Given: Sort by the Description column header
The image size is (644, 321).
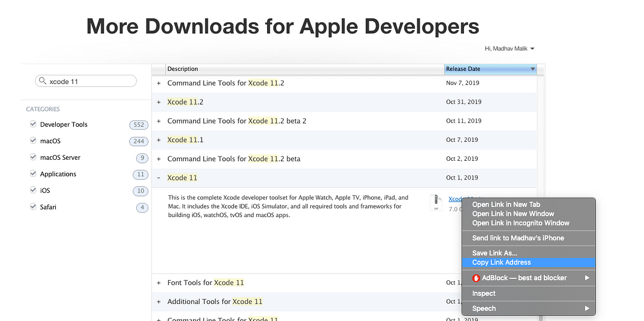Looking at the screenshot, I should pos(305,69).
